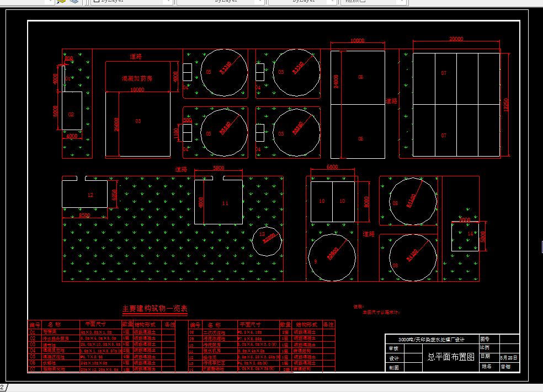The width and height of the screenshot is (543, 392).
Task: Select the 说明: note heading
Action: click(359, 307)
